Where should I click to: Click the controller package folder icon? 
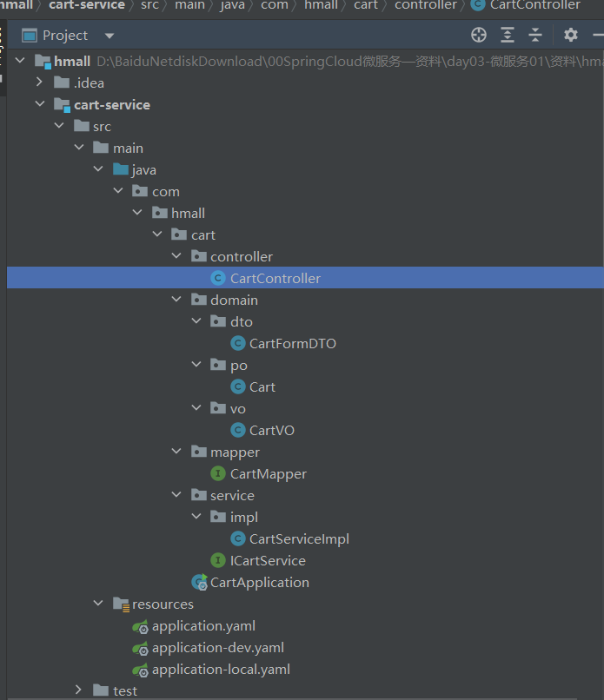pos(199,256)
